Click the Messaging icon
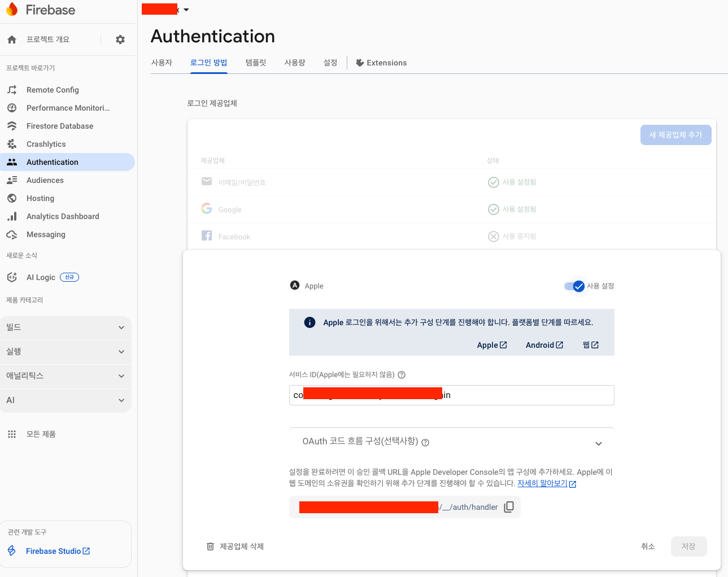 click(12, 234)
